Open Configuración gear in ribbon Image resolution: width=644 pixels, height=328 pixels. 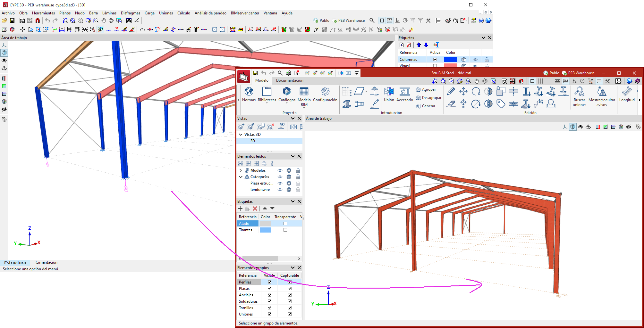point(325,92)
